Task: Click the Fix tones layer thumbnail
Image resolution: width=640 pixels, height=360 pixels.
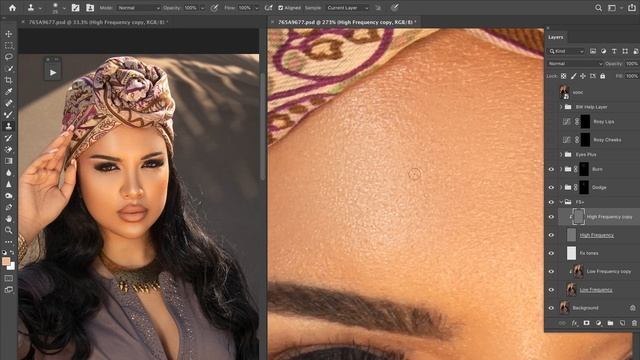Action: pyautogui.click(x=571, y=253)
